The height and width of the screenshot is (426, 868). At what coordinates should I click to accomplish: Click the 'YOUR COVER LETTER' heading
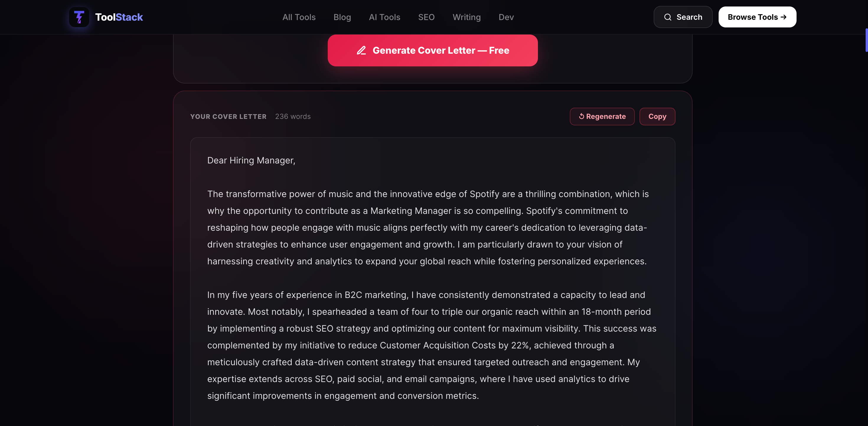[x=228, y=117]
